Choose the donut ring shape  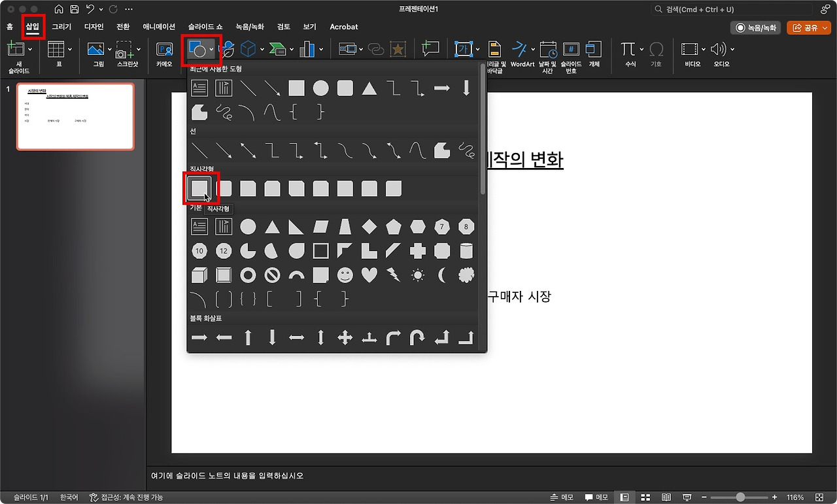coord(248,275)
